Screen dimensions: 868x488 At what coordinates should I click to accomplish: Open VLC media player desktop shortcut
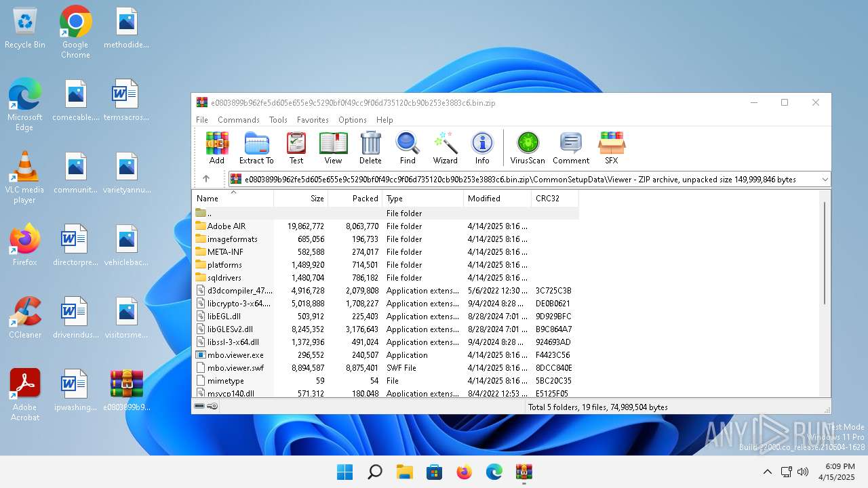pyautogui.click(x=25, y=178)
